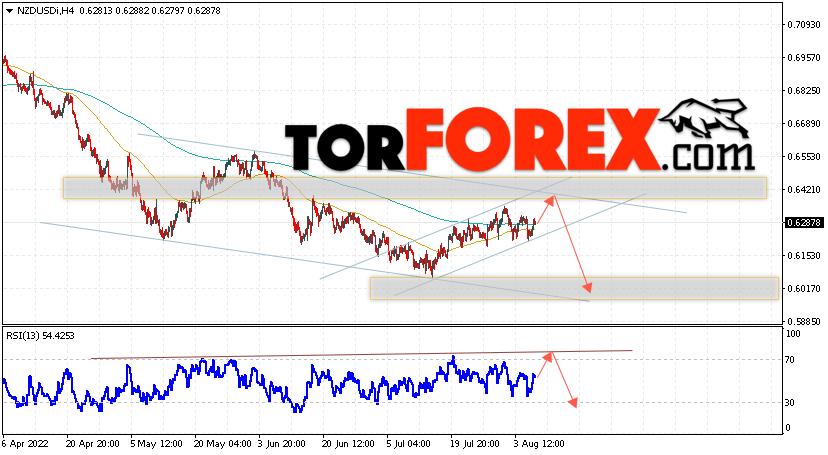Select the 3 Aug 12:00 date label
Viewport: 828px width, 455px height.
click(x=540, y=444)
